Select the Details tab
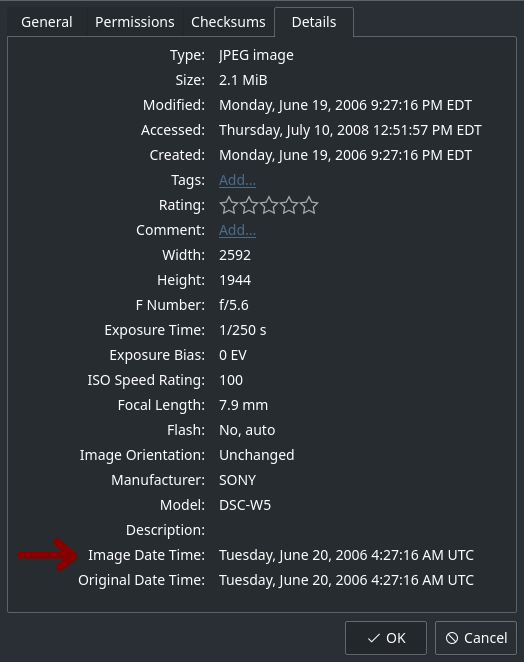 314,22
